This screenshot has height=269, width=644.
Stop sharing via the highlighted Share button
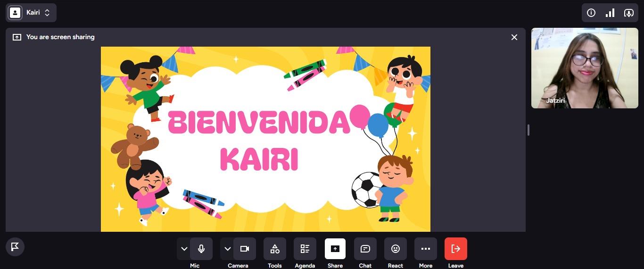click(x=335, y=249)
